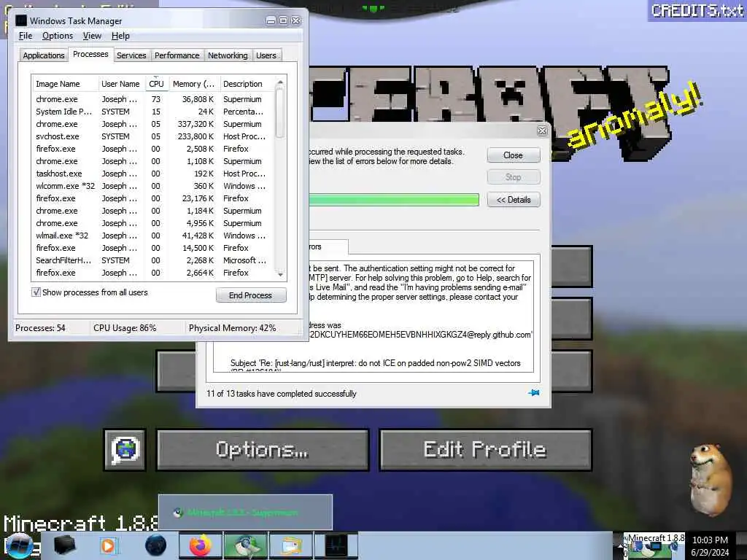Select firefox.exe row with 2,508 K
Viewport: 747px width, 560px height.
153,149
